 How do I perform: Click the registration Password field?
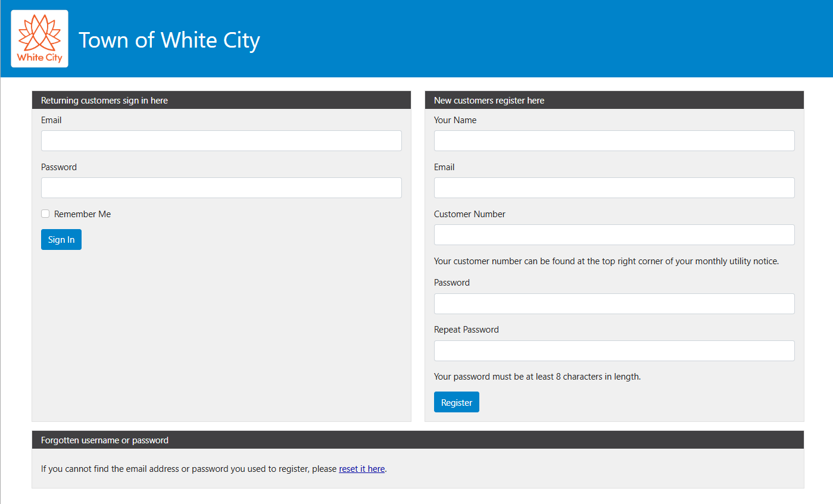pyautogui.click(x=614, y=304)
